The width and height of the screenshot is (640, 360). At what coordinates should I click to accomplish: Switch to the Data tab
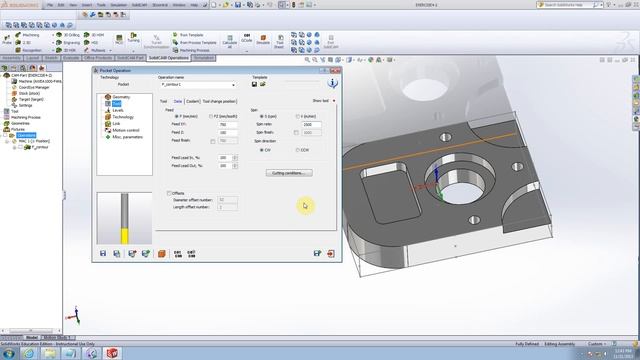178,101
